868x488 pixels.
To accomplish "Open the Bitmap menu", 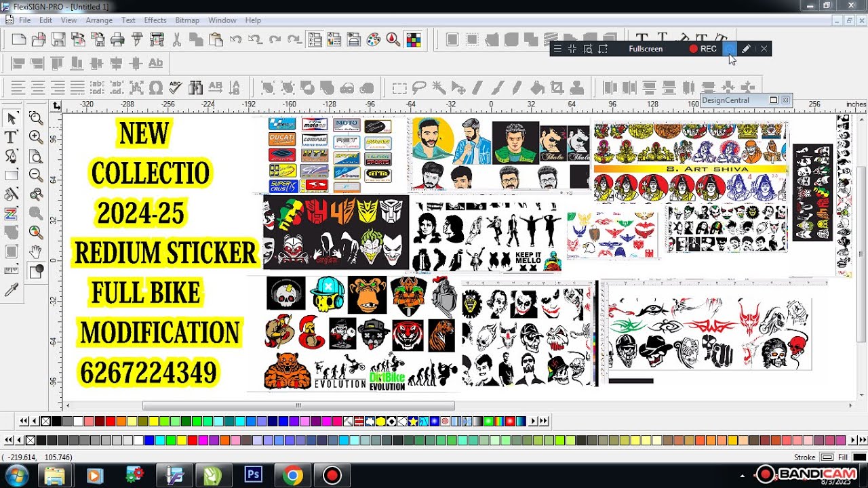I will click(187, 20).
